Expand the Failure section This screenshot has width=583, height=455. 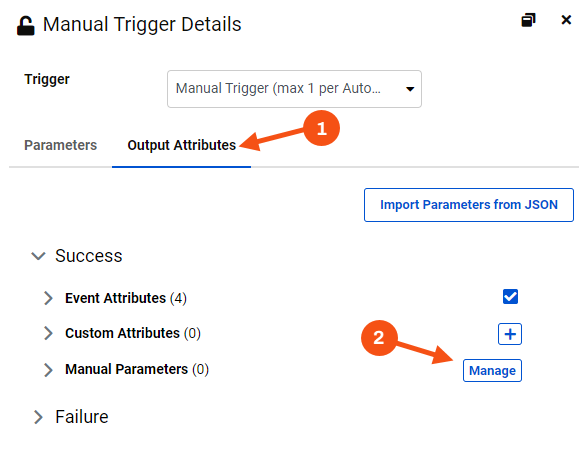click(38, 417)
